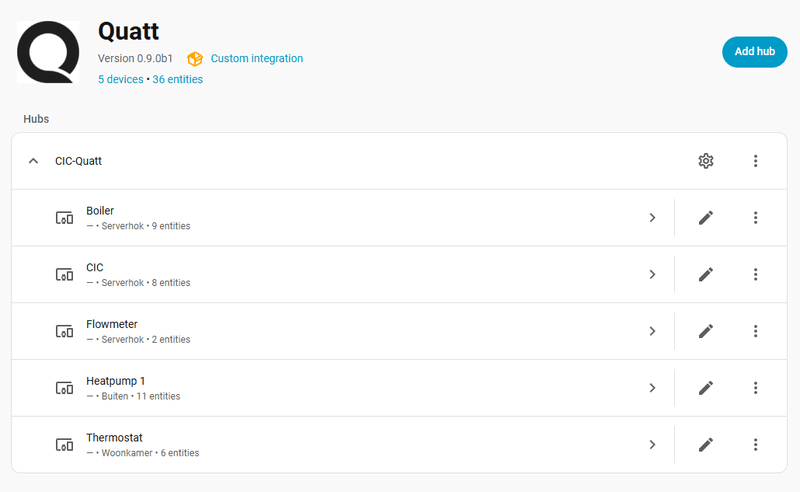Go to Heatpump 1 details arrow

(652, 388)
